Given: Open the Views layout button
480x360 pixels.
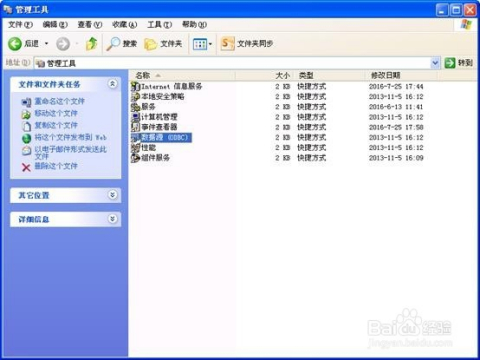Looking at the screenshot, I should tap(200, 44).
